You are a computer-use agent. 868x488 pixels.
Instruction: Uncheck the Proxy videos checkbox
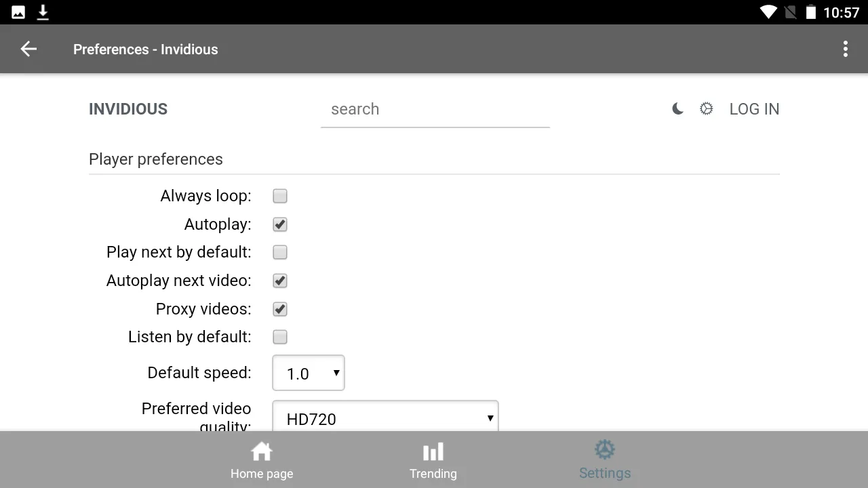[x=280, y=309]
